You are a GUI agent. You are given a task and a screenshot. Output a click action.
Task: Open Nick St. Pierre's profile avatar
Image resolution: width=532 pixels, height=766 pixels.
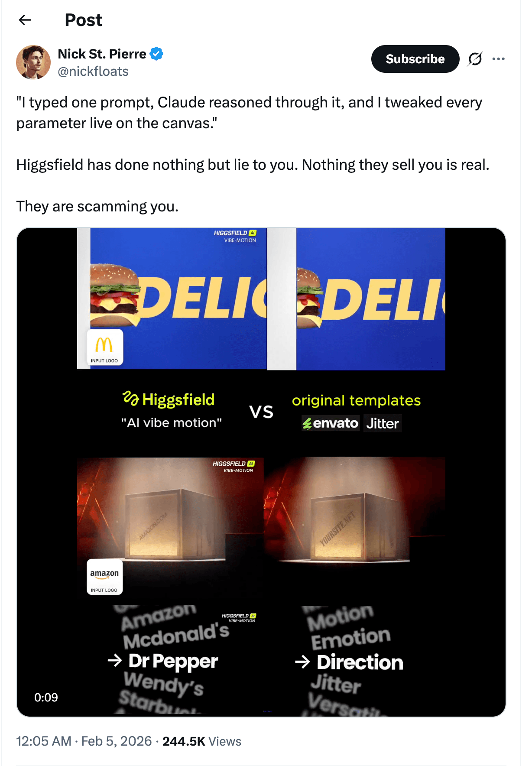point(33,62)
